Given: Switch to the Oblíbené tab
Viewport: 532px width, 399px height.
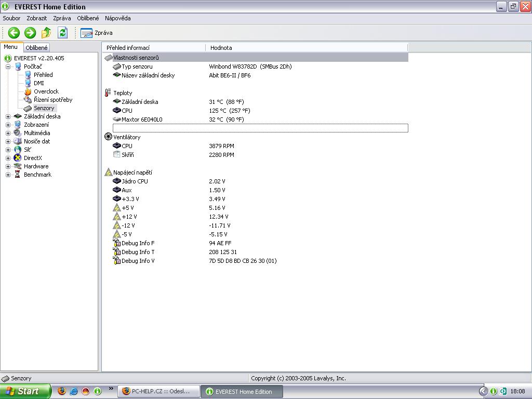Looking at the screenshot, I should [x=36, y=48].
